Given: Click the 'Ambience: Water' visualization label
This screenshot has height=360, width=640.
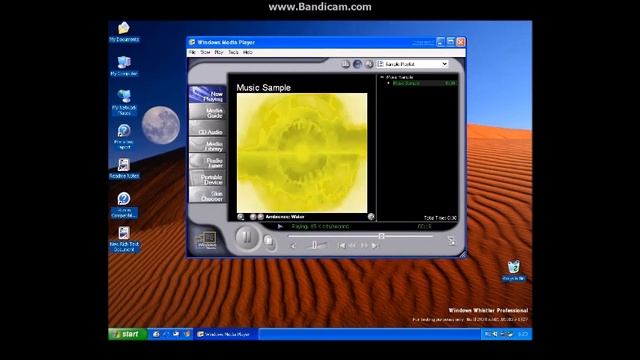Looking at the screenshot, I should click(x=285, y=217).
